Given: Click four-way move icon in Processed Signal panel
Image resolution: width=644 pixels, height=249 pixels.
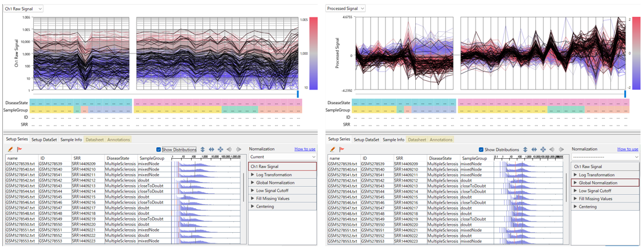Looking at the screenshot, I should [x=543, y=150].
